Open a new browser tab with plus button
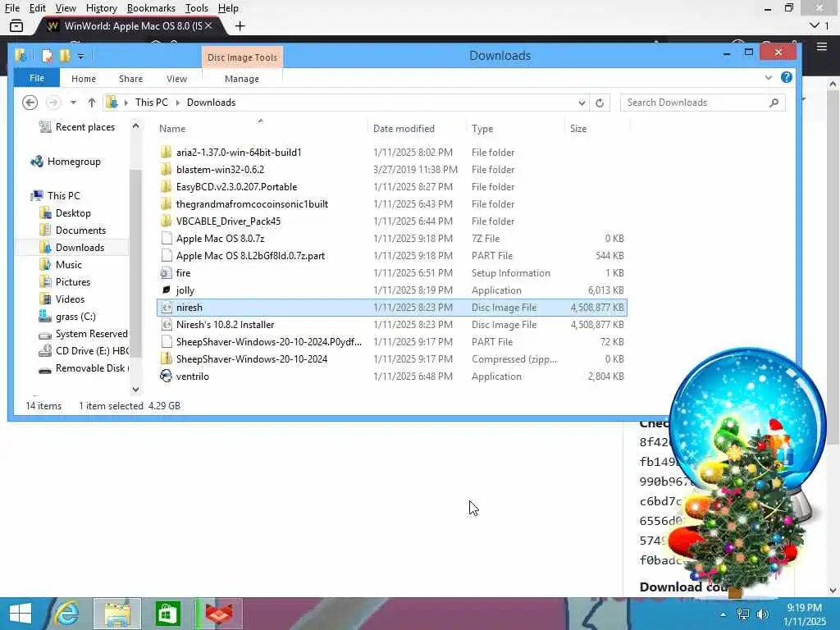 pos(240,25)
